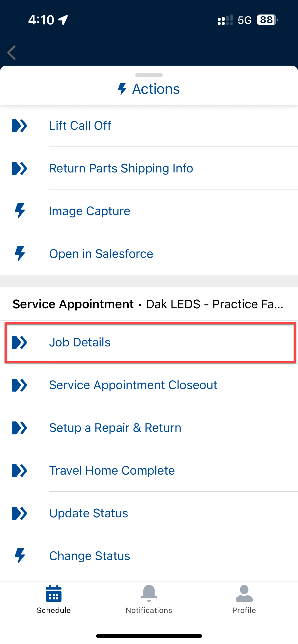Select the Lift Call Off action
The height and width of the screenshot is (644, 298).
click(x=80, y=126)
